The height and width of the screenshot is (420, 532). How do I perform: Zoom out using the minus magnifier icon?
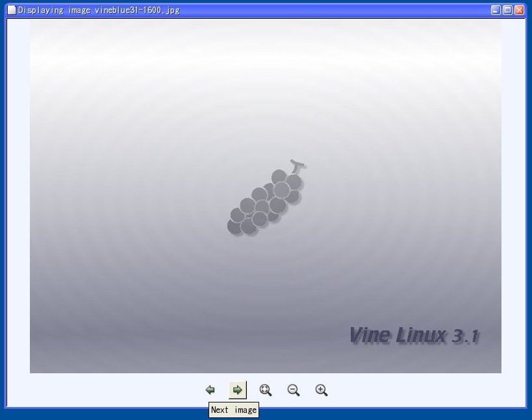click(x=294, y=390)
